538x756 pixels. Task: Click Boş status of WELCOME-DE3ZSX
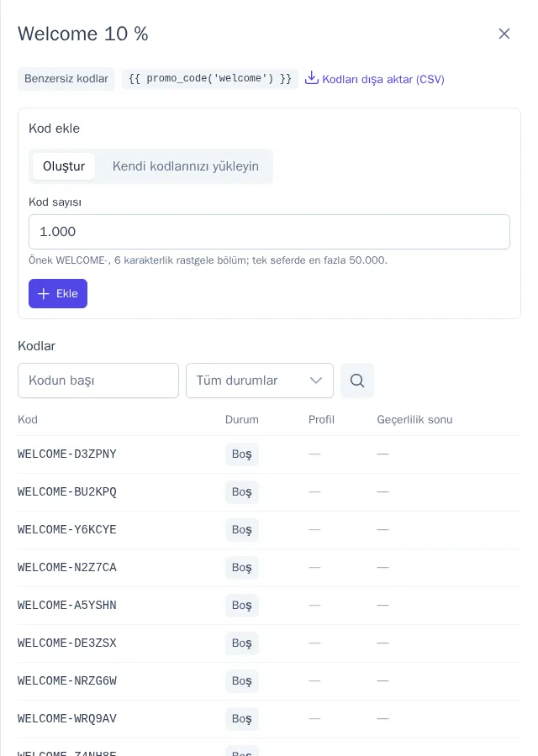coord(242,643)
